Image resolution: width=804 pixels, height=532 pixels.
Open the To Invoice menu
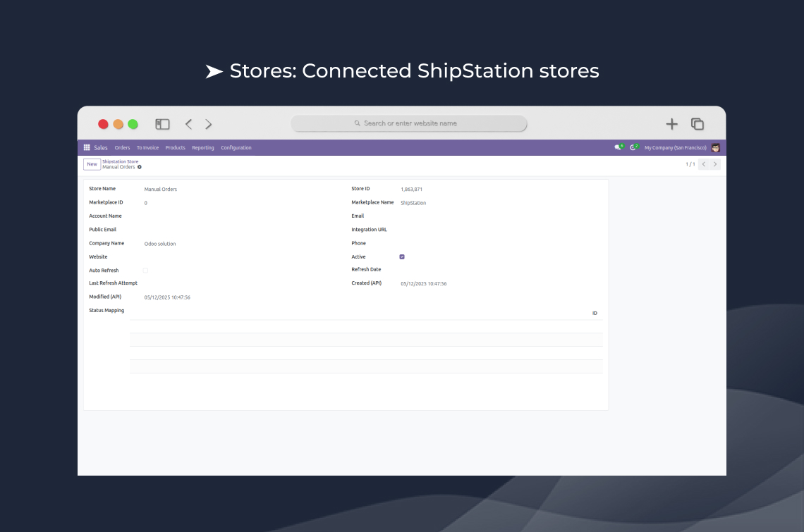pyautogui.click(x=147, y=147)
